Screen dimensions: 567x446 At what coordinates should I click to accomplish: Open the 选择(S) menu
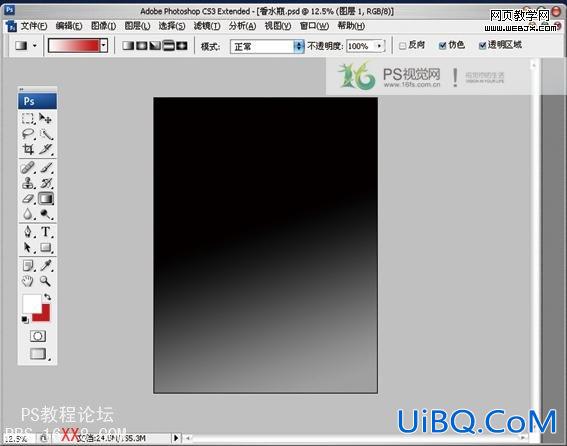pyautogui.click(x=172, y=26)
